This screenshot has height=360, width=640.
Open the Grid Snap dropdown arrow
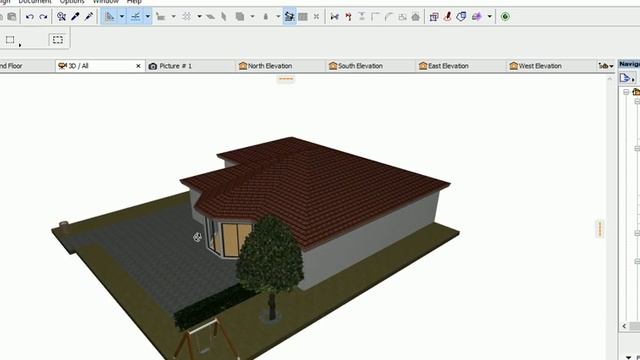click(x=199, y=17)
